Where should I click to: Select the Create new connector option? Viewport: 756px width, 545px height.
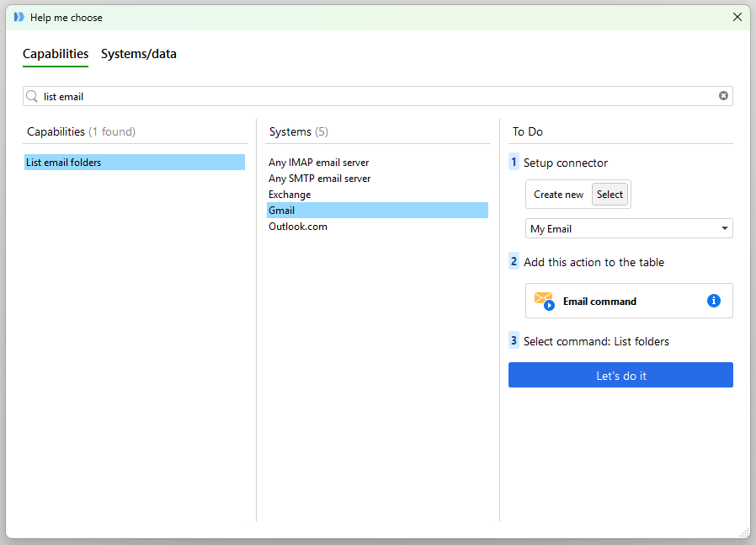coord(558,195)
